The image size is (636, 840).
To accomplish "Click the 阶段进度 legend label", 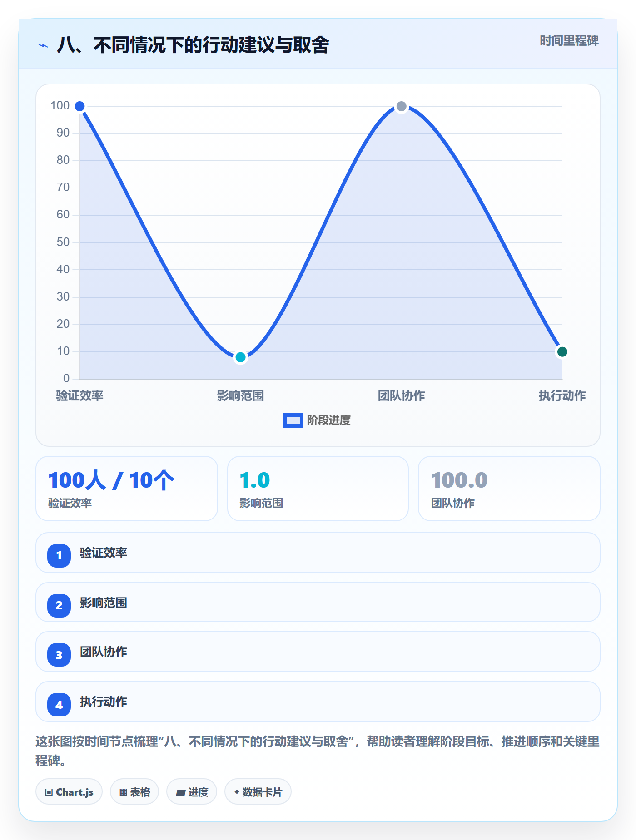I will click(x=328, y=420).
